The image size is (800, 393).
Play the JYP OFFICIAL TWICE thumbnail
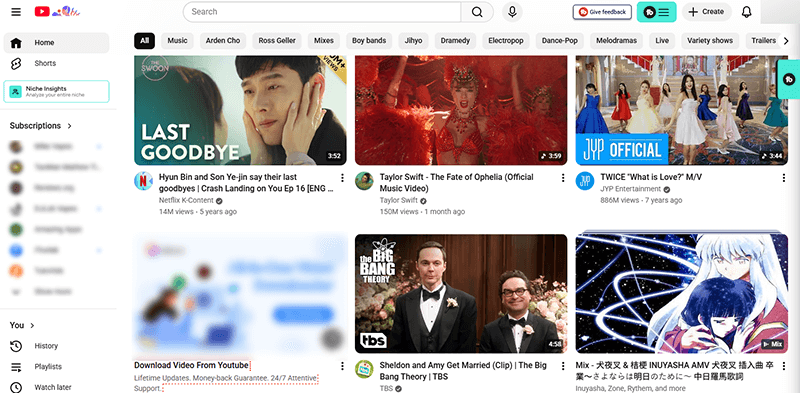(x=682, y=110)
